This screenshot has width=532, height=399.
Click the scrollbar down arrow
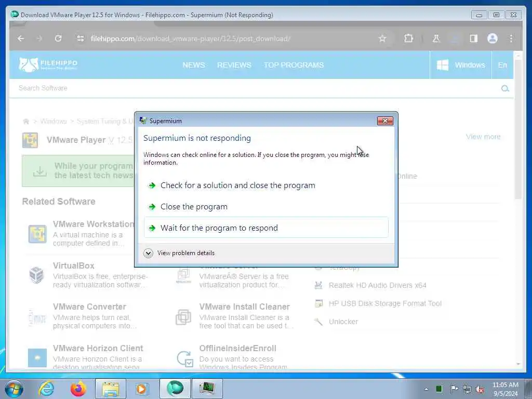point(518,364)
